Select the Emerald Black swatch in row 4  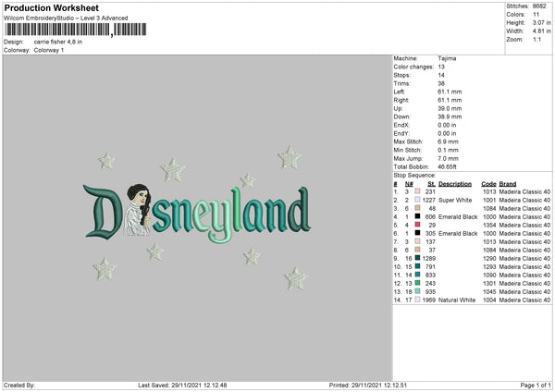tap(418, 216)
